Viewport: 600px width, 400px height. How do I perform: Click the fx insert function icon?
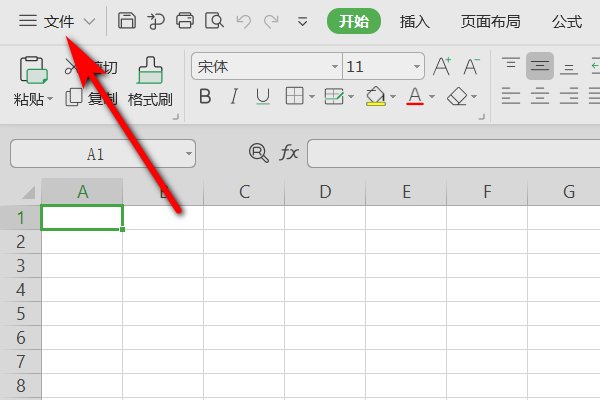tap(289, 153)
